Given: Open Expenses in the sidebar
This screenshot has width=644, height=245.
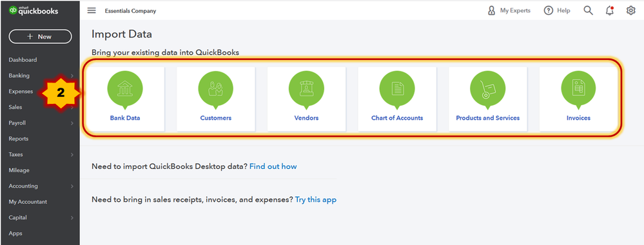Looking at the screenshot, I should (x=21, y=92).
